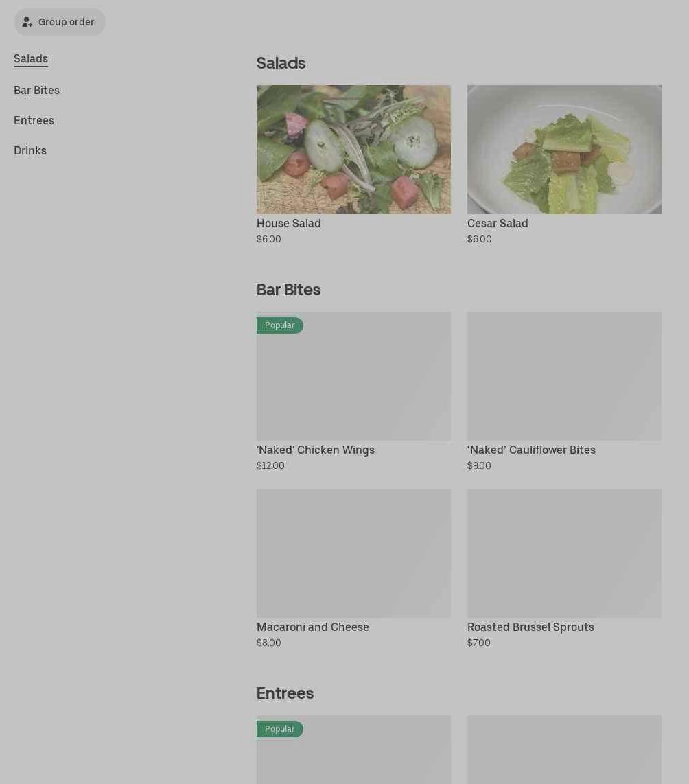Click the Cesar Salad title
Image resolution: width=689 pixels, height=784 pixels.
(498, 224)
